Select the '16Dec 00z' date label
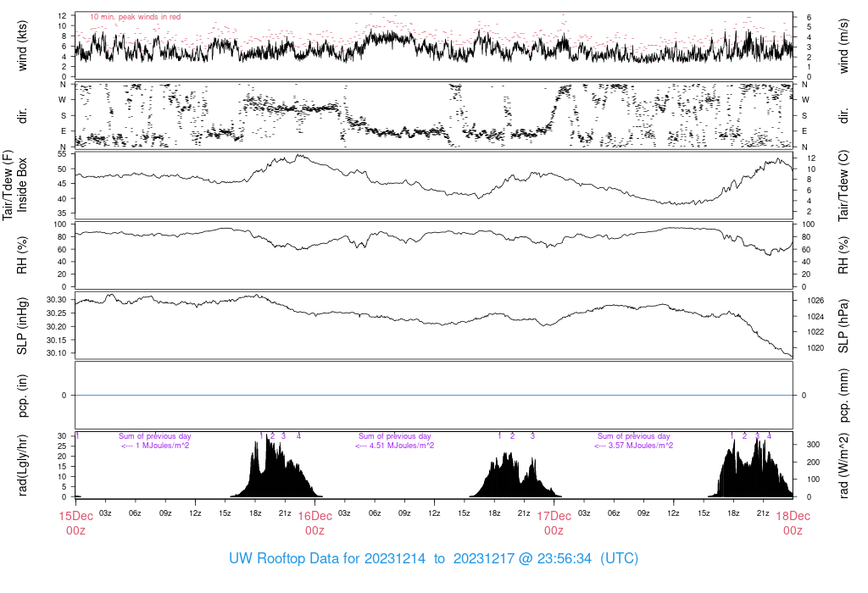868x593 pixels. click(315, 524)
